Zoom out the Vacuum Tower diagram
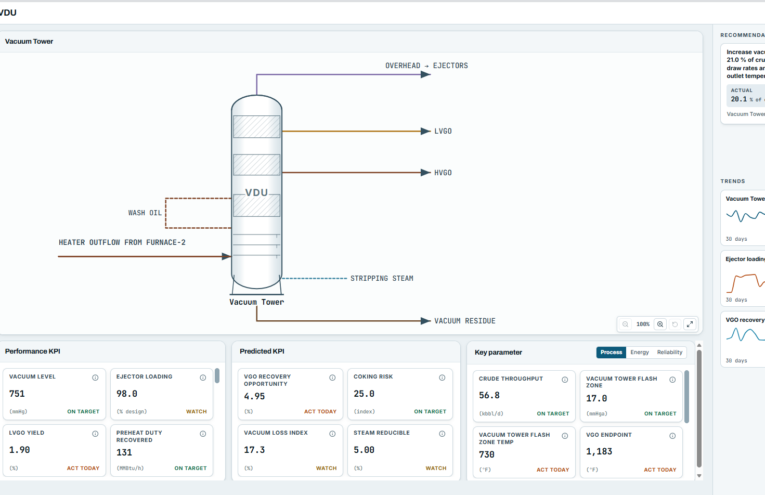 click(625, 324)
